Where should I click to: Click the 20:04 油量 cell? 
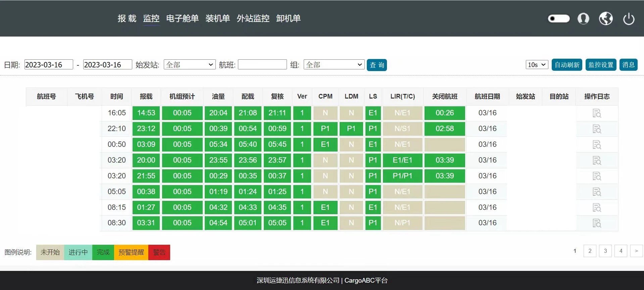218,113
